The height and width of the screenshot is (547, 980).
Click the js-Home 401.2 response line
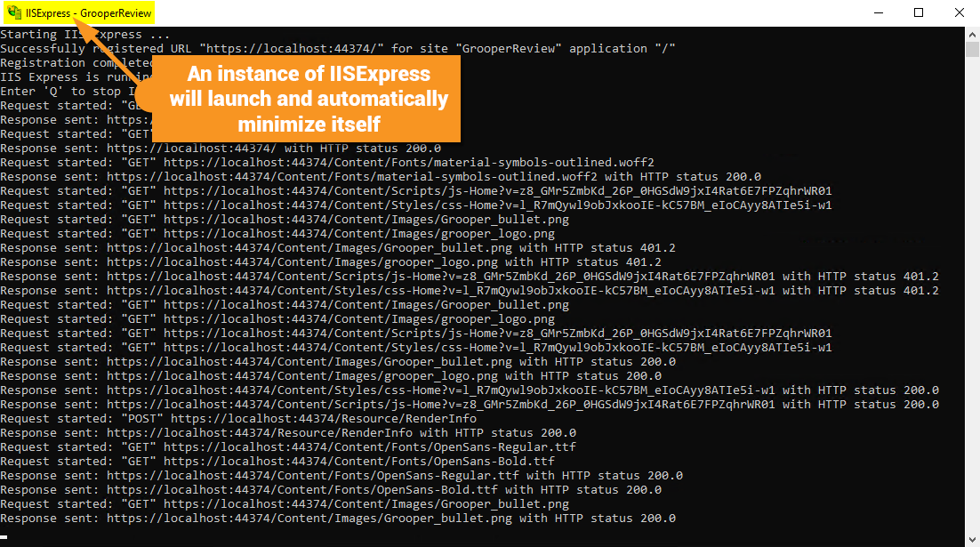(470, 277)
